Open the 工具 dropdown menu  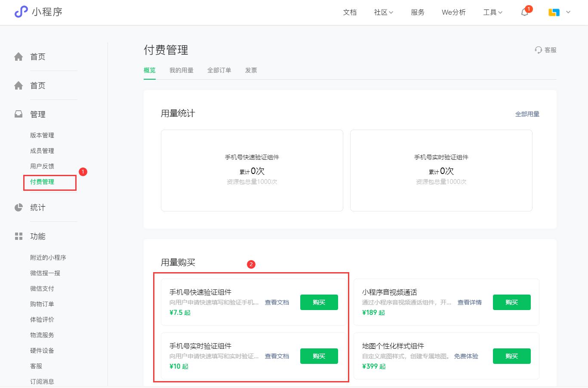point(492,12)
